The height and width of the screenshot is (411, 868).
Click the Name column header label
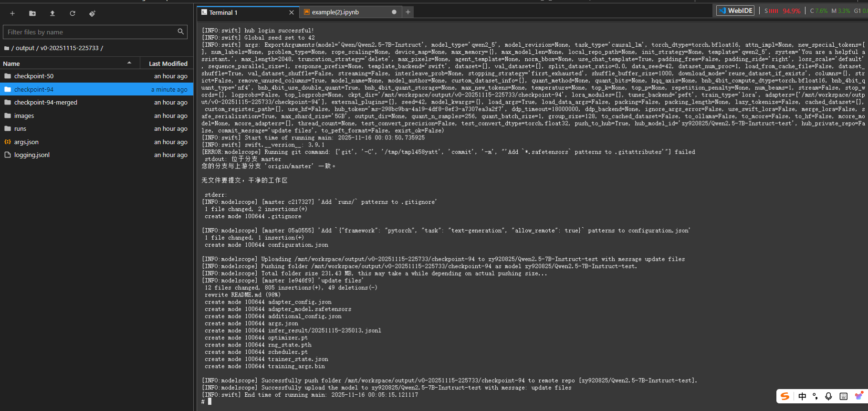click(11, 63)
